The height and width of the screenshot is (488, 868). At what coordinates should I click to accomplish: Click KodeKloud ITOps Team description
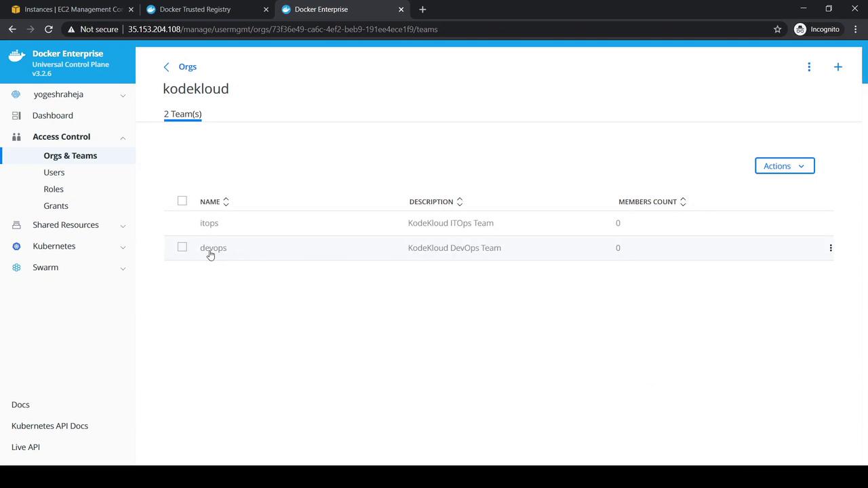451,223
